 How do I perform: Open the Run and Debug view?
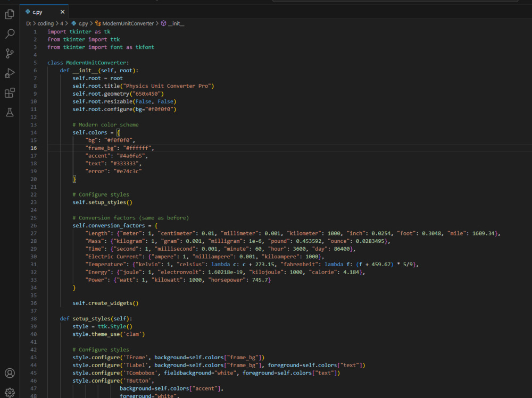coord(10,73)
